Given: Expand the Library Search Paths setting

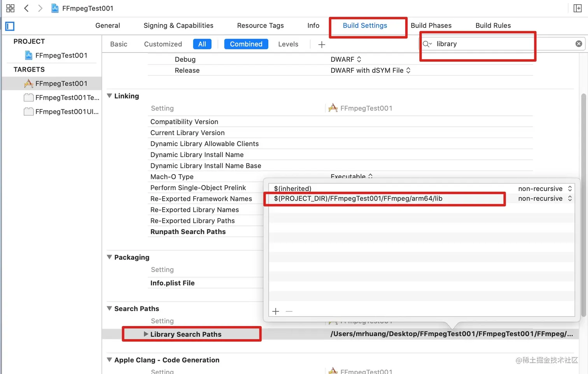Looking at the screenshot, I should (146, 334).
